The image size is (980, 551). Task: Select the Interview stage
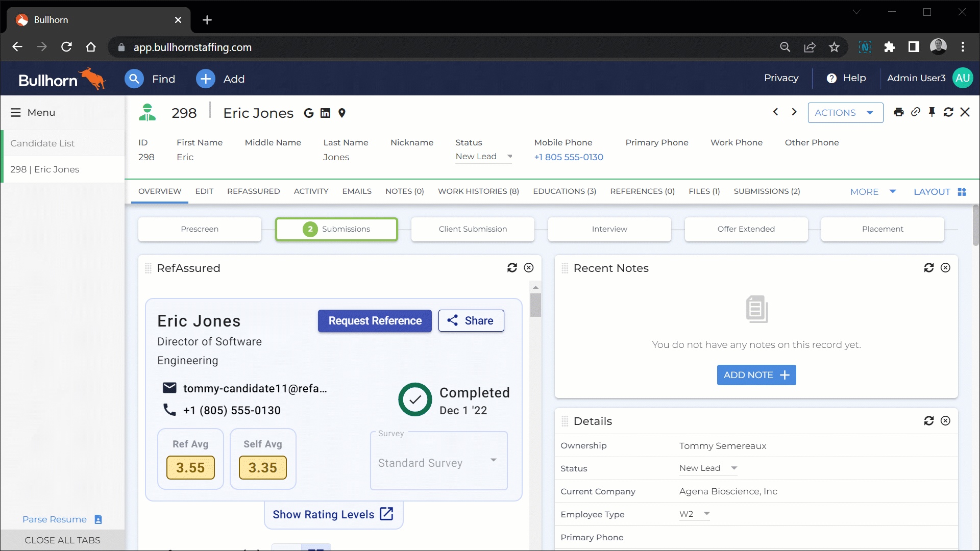coord(609,229)
